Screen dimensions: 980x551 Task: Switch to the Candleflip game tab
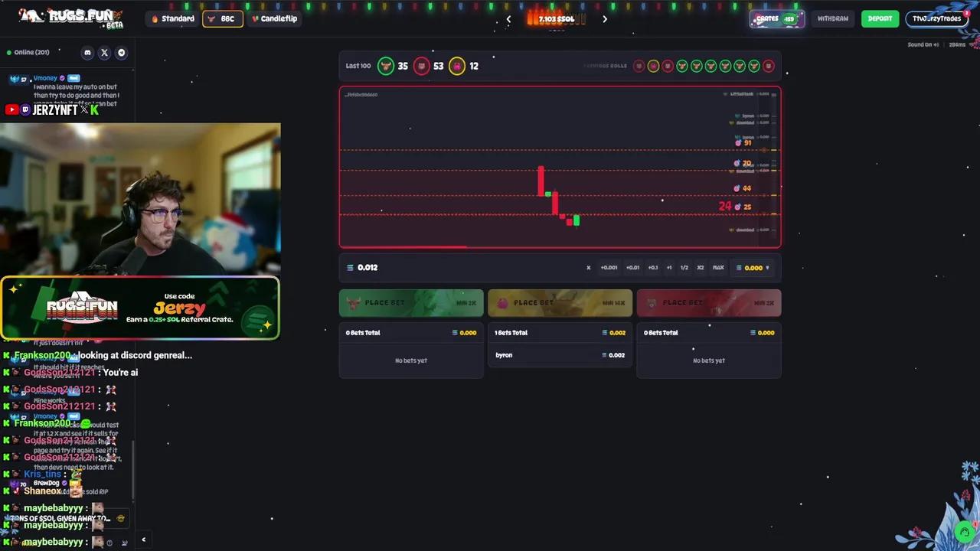(x=274, y=18)
